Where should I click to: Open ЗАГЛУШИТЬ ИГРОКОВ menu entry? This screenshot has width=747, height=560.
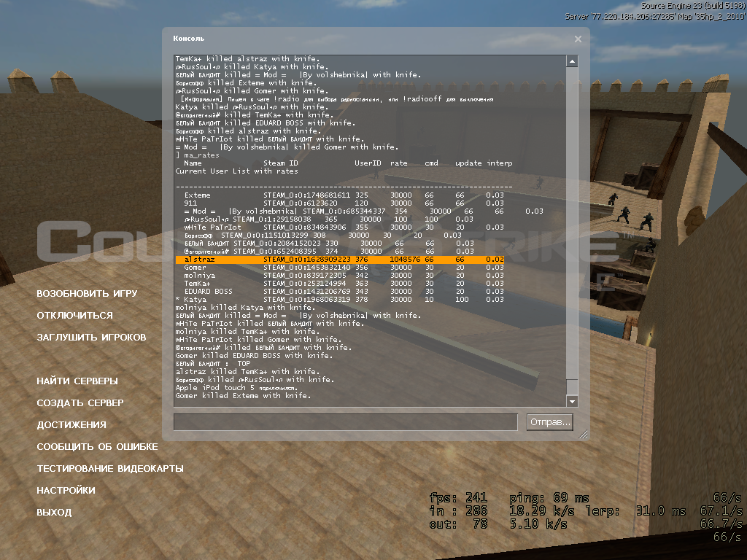(x=91, y=337)
